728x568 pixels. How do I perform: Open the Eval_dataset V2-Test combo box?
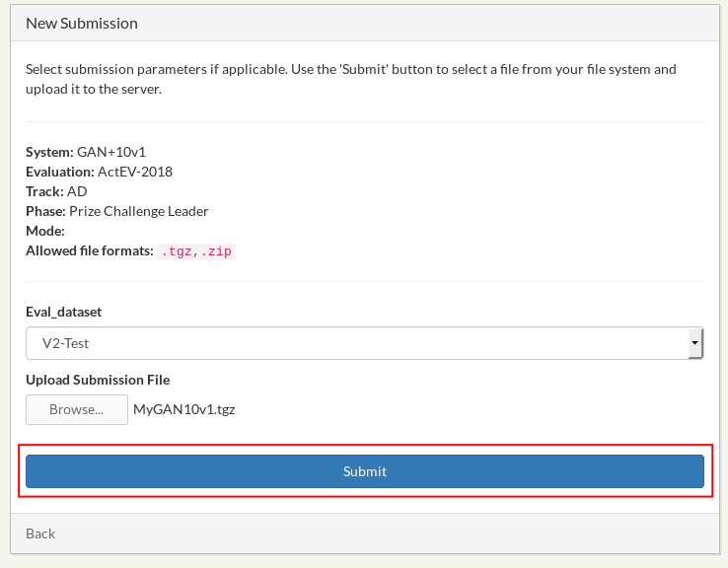(x=355, y=343)
